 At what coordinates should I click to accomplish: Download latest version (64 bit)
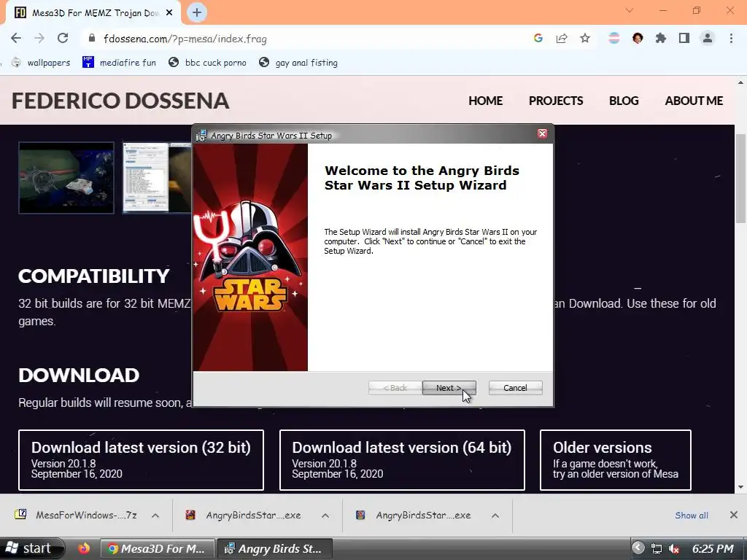[x=402, y=460]
